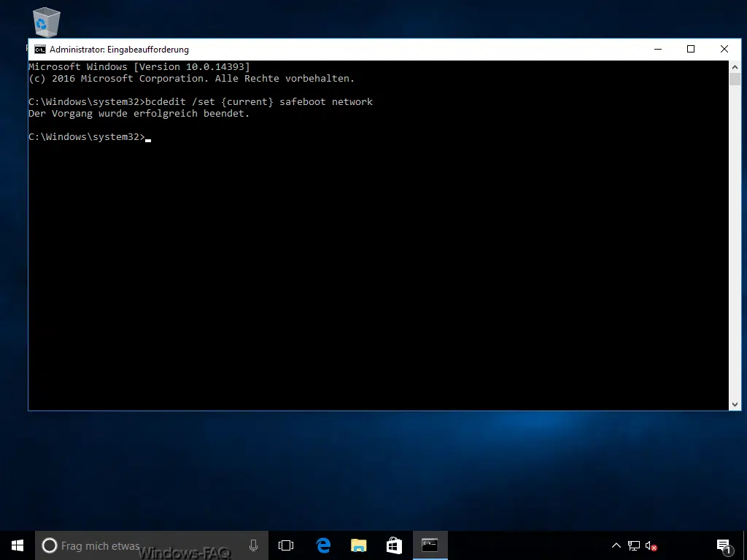Click the muted volume tray icon
Image resolution: width=747 pixels, height=560 pixels.
(651, 545)
